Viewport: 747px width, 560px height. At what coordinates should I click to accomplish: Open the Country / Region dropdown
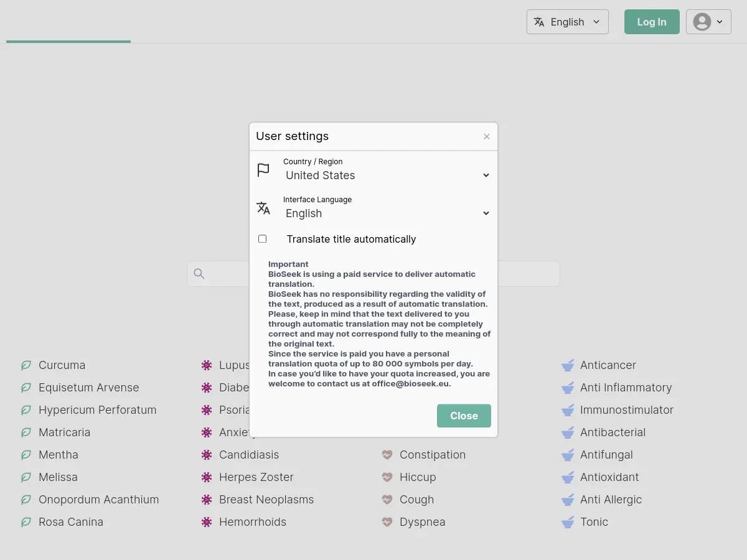[x=386, y=175]
